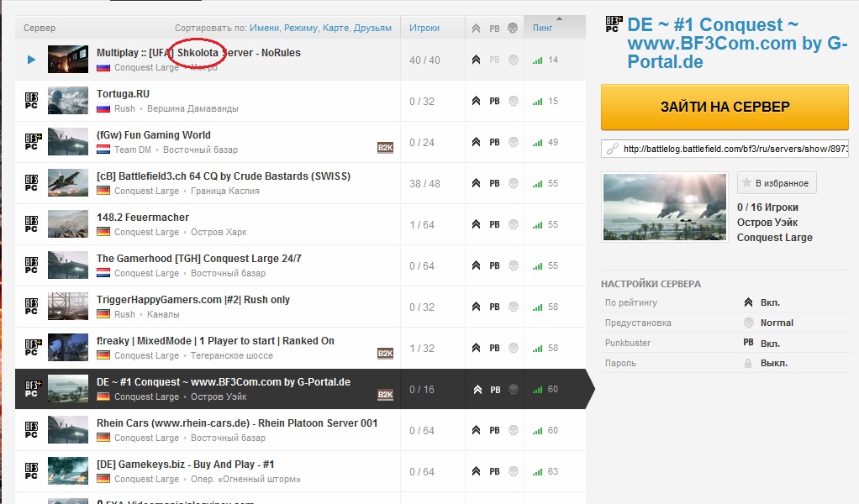Click the server URL text field

[734, 149]
